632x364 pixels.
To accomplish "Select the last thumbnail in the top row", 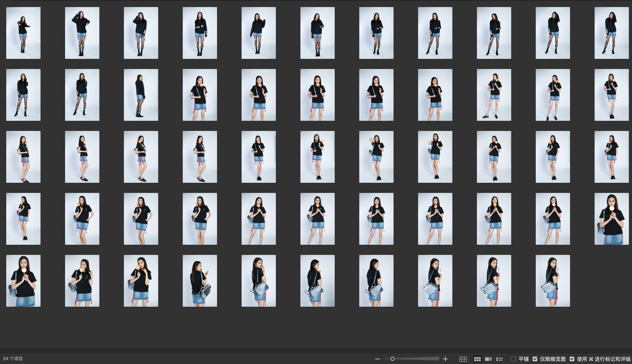I will coord(611,33).
